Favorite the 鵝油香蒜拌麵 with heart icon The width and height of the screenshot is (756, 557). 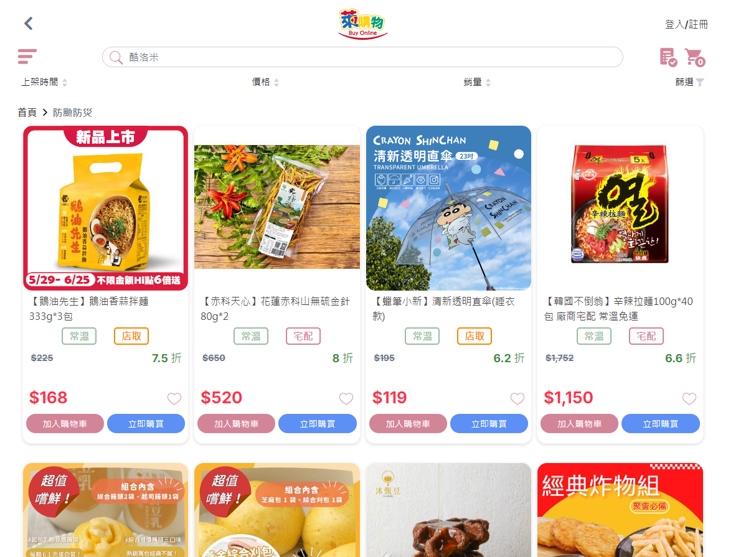click(x=174, y=399)
